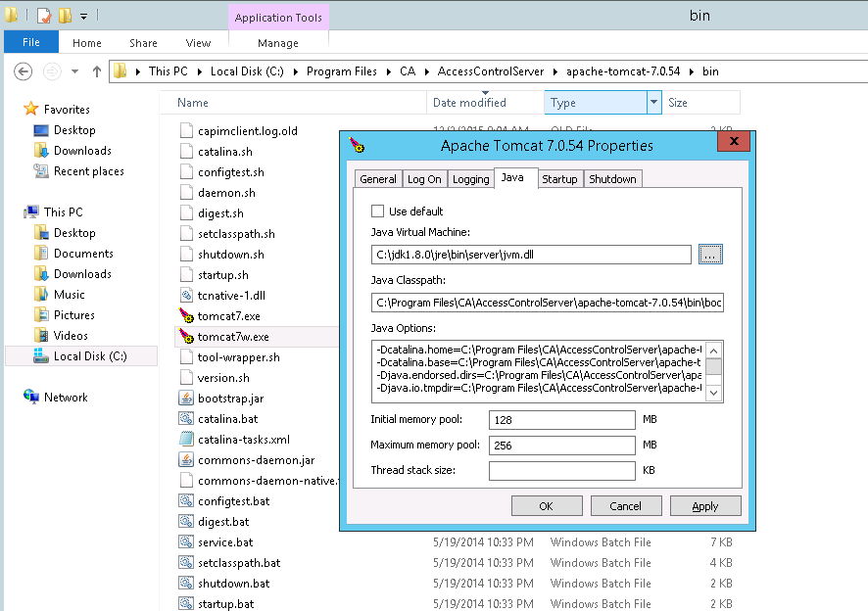Click the Initial memory pool field
868x611 pixels.
562,419
